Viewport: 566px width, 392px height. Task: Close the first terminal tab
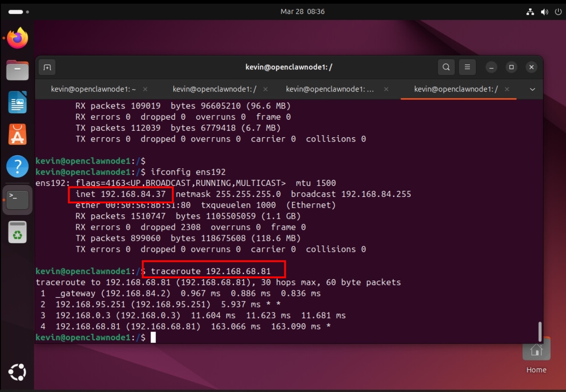tap(145, 89)
